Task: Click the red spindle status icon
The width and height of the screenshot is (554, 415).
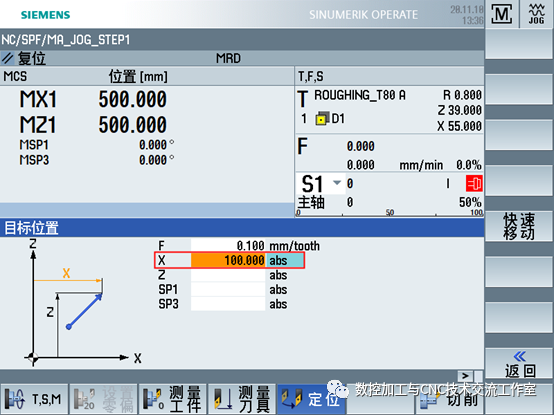Action: tap(474, 184)
